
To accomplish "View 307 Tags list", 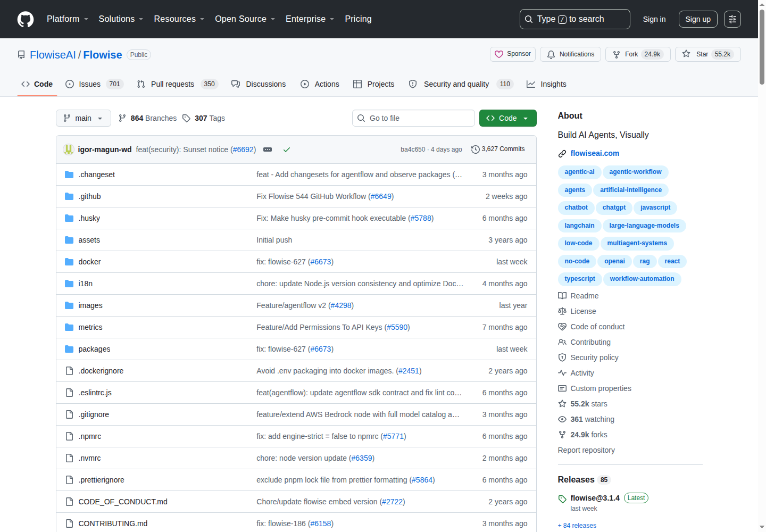I will (x=203, y=118).
